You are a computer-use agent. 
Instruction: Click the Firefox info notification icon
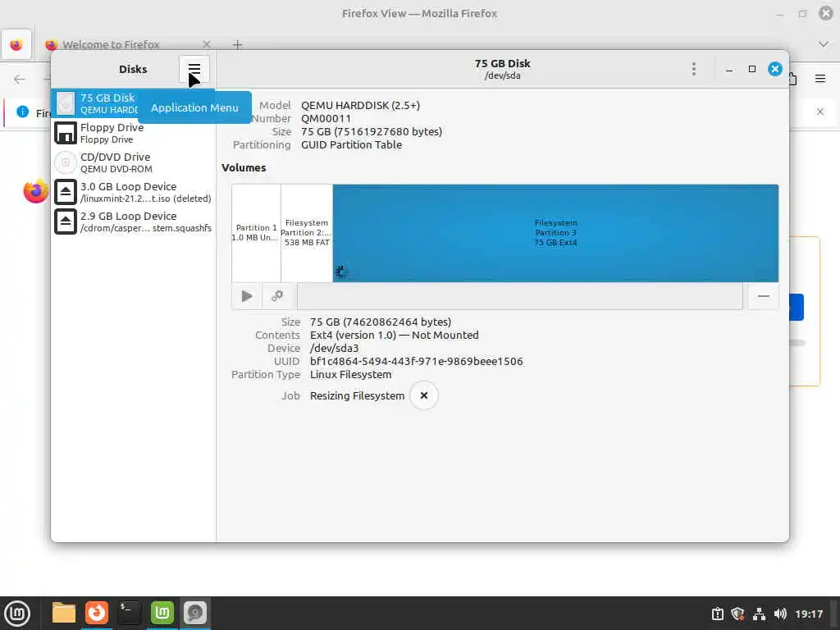(22, 112)
